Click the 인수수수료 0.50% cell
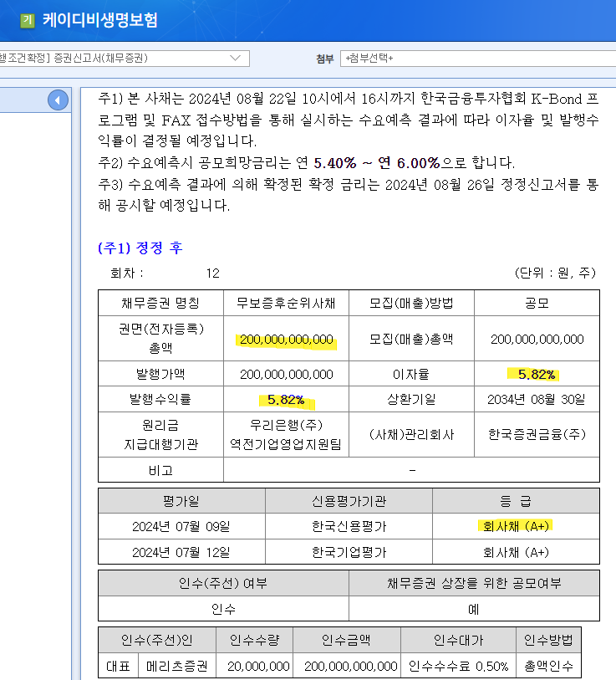The height and width of the screenshot is (680, 616). click(458, 666)
